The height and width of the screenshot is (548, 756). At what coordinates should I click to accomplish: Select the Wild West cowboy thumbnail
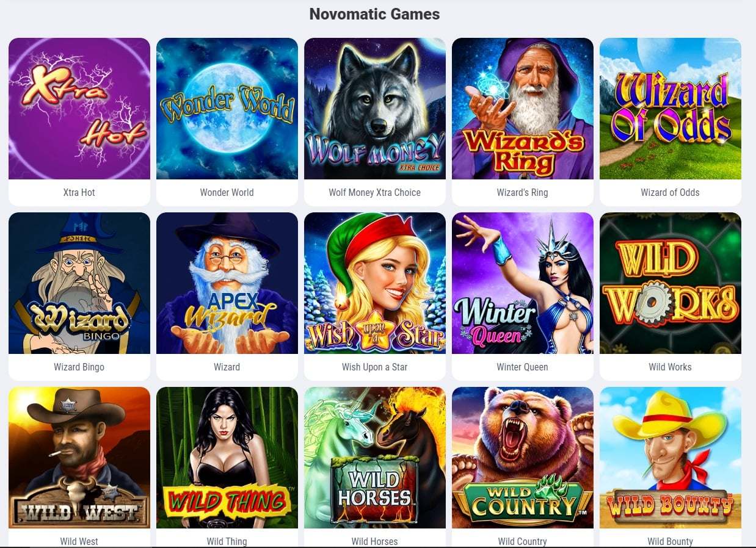(x=79, y=458)
